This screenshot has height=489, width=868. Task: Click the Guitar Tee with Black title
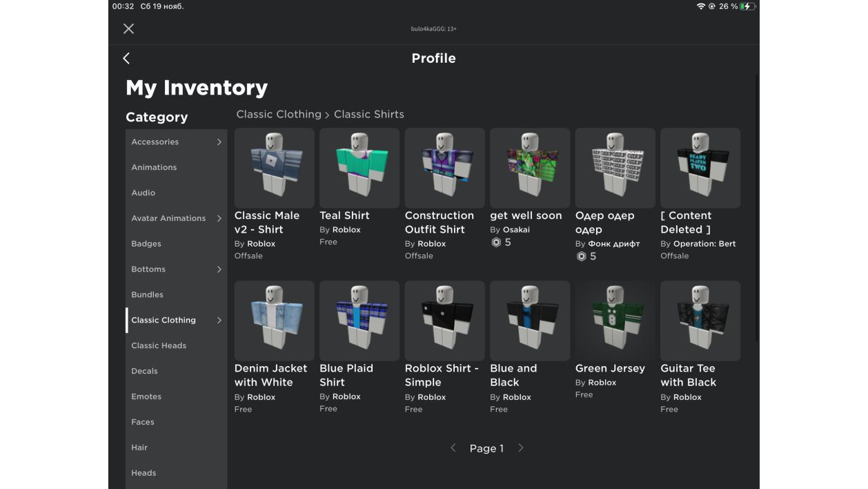pos(688,375)
